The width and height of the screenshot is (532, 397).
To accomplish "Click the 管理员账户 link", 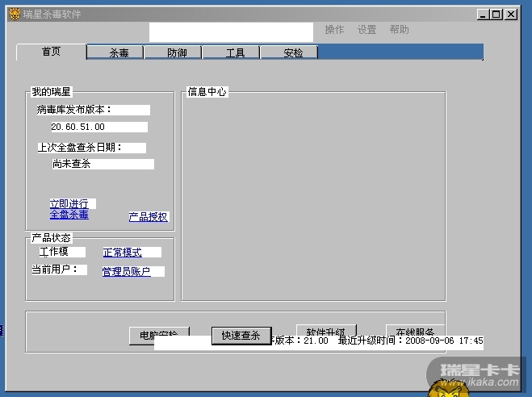I will (126, 272).
